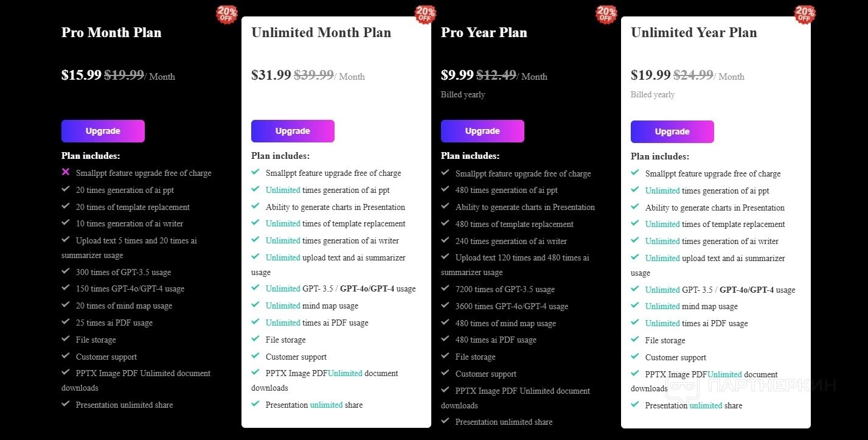This screenshot has height=440, width=868.
Task: Select the Unlimited Month Plan heading
Action: [x=321, y=33]
